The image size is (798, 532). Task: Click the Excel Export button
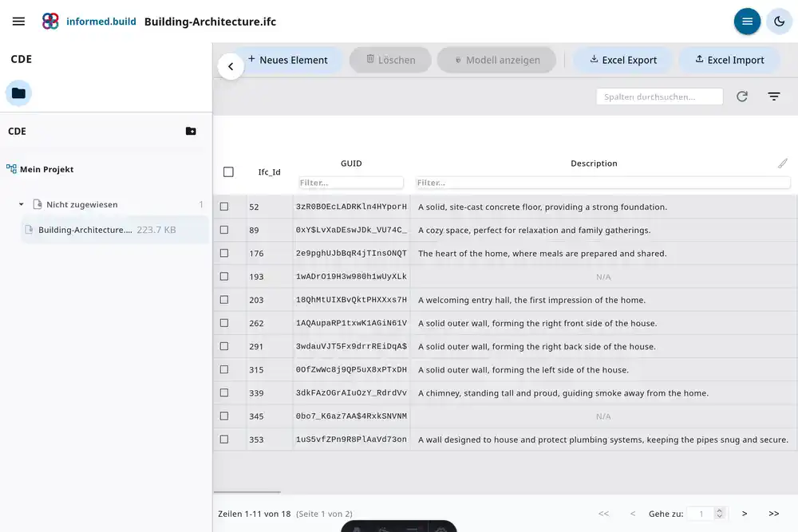tap(623, 60)
